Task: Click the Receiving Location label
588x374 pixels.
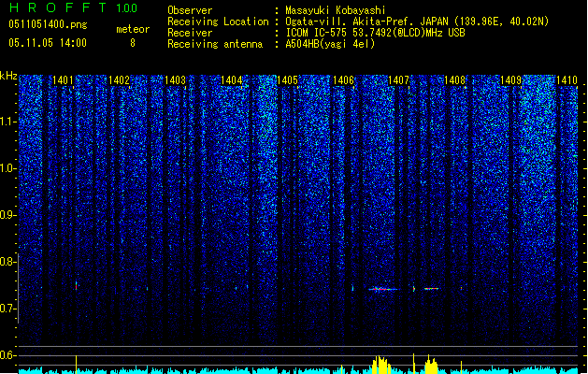Action: [218, 22]
